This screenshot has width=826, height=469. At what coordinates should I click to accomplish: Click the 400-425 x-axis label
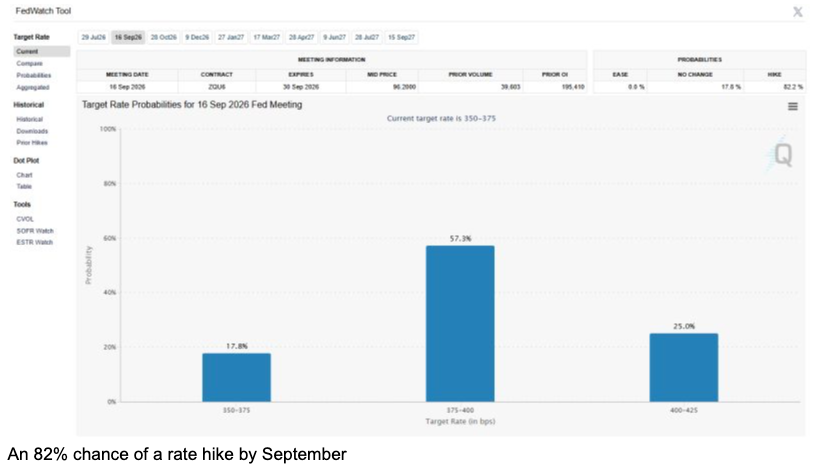tap(684, 410)
